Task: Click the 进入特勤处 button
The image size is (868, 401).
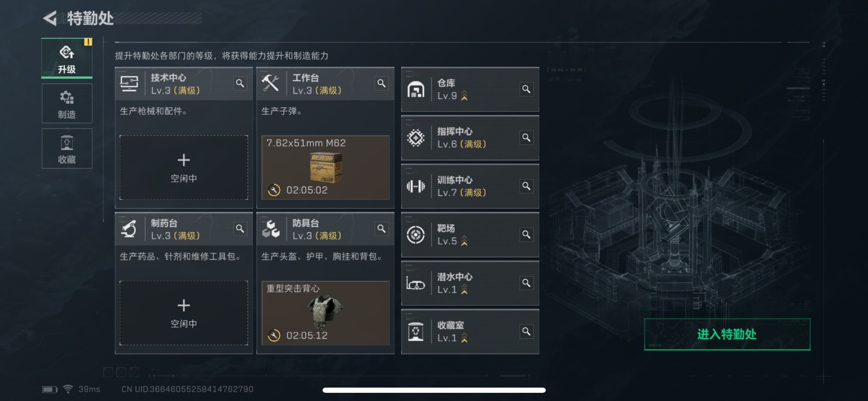Action: click(x=727, y=334)
